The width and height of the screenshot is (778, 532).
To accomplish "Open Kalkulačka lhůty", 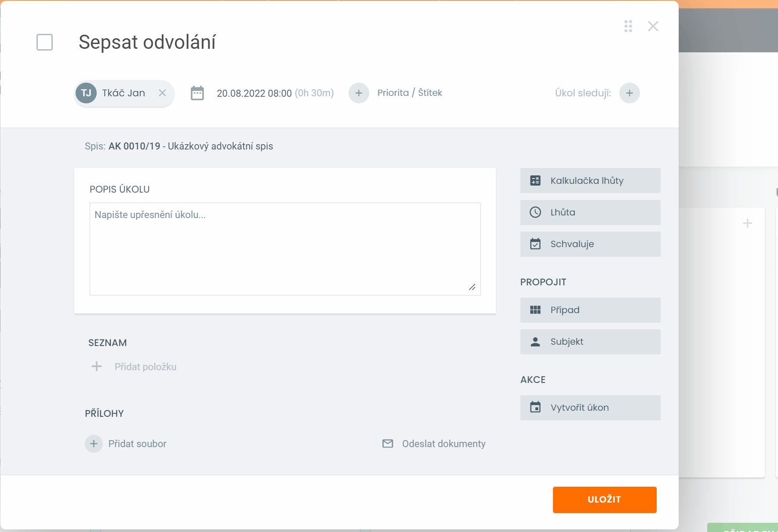I will tap(590, 181).
